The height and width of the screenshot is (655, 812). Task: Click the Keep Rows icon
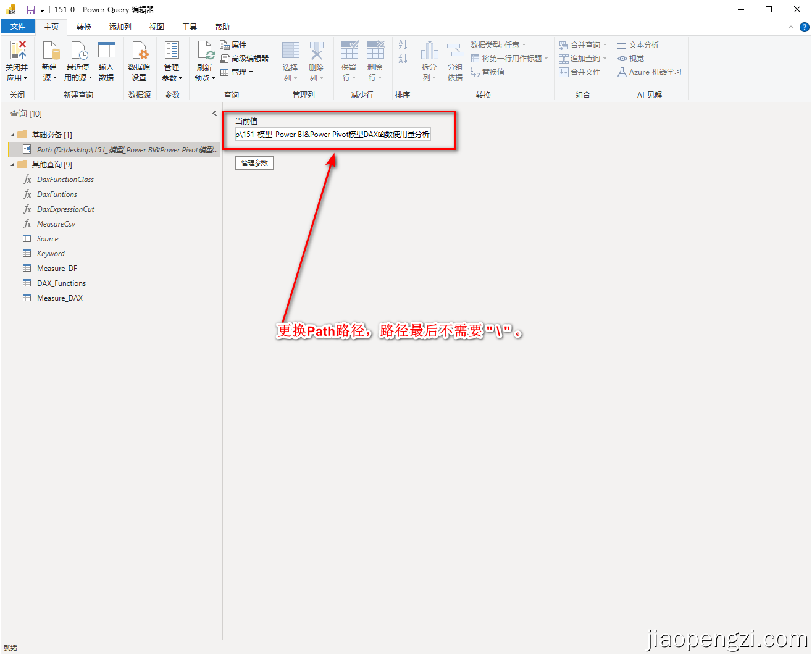point(349,50)
